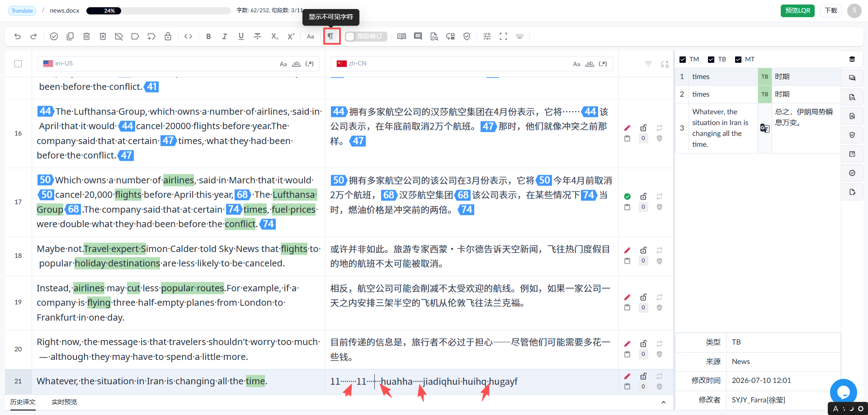This screenshot has height=415, width=868.
Task: Click the underline toolbar icon
Action: pyautogui.click(x=241, y=37)
